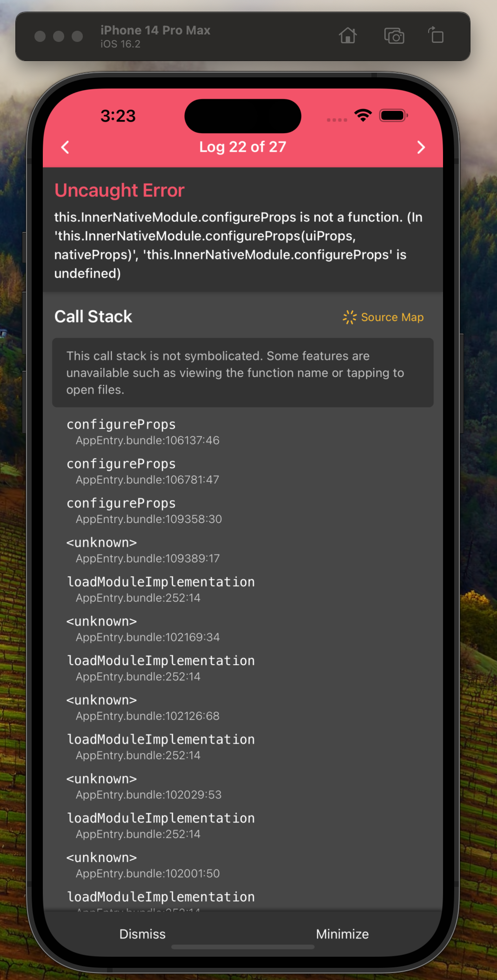Go to the next log with right chevron

pos(421,147)
